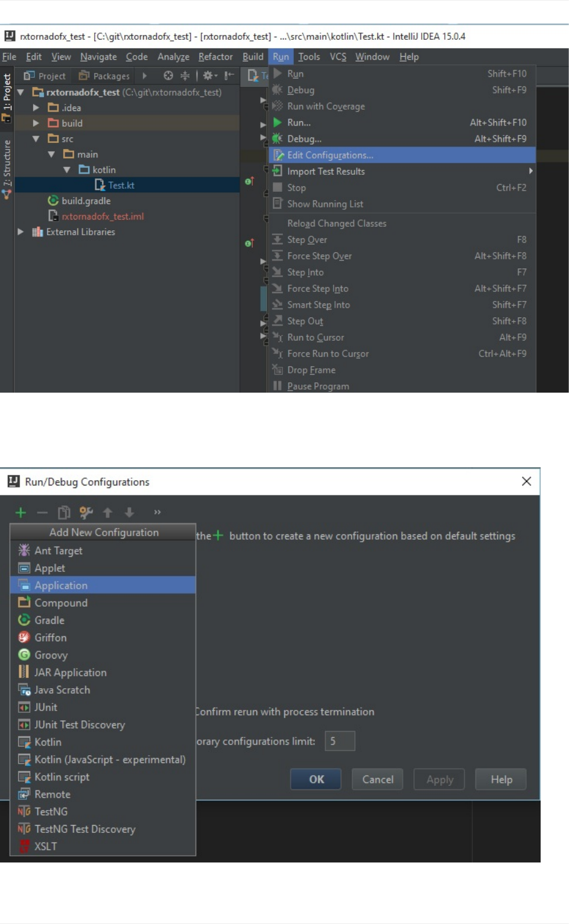Image resolution: width=569 pixels, height=924 pixels.
Task: Select Test.kt in project tree
Action: [121, 185]
